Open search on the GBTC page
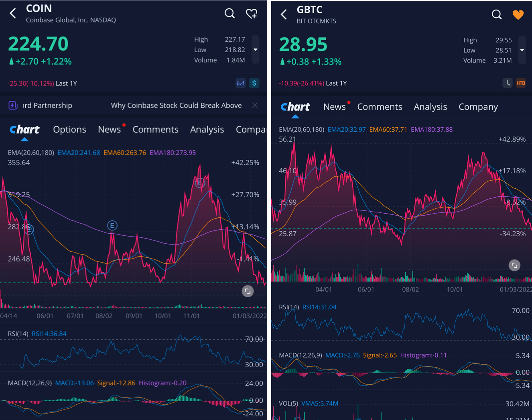This screenshot has width=532, height=420. (x=497, y=14)
